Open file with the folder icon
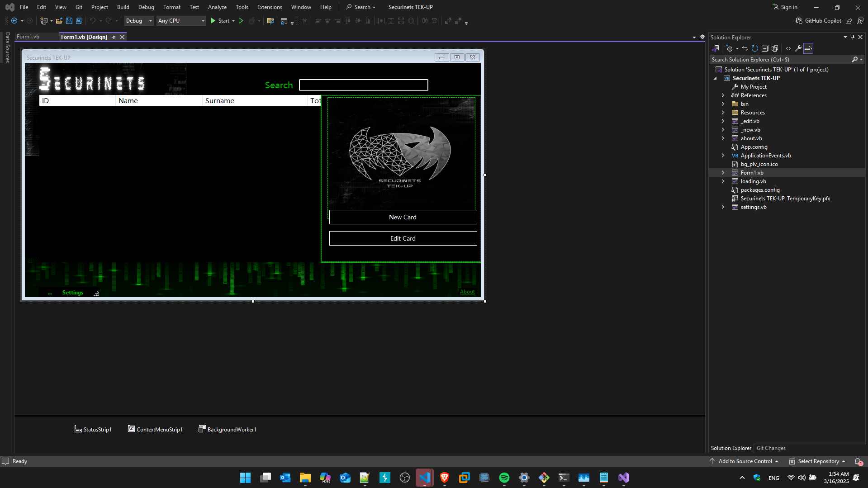This screenshot has height=488, width=868. (x=59, y=21)
